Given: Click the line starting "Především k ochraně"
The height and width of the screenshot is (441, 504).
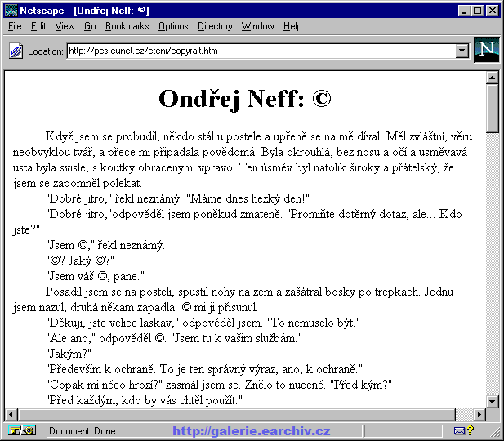Looking at the screenshot, I should click(x=204, y=369).
